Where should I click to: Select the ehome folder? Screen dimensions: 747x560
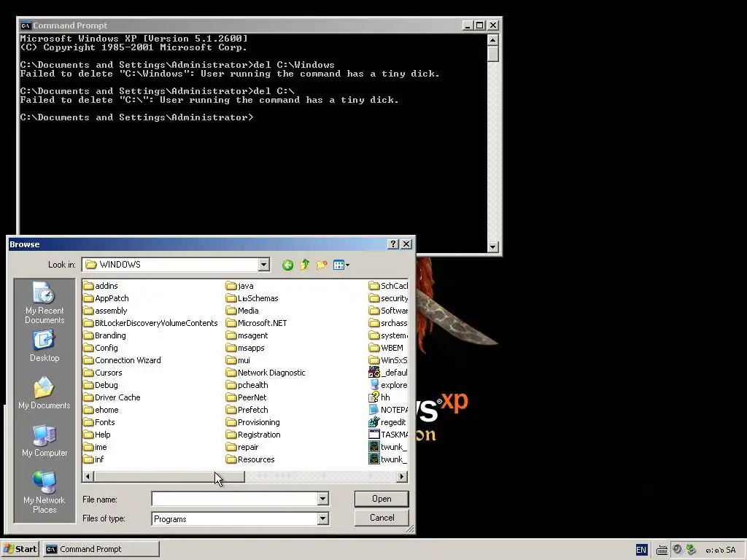point(101,410)
